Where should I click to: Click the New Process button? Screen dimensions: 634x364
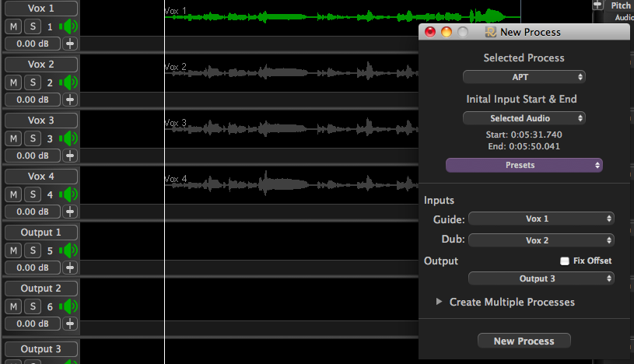524,341
